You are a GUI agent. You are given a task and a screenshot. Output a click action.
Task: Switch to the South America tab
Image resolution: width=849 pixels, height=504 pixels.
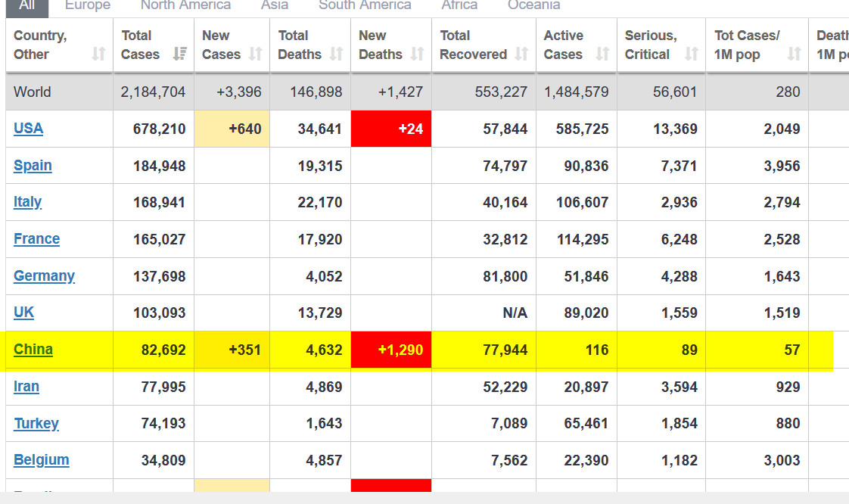365,5
